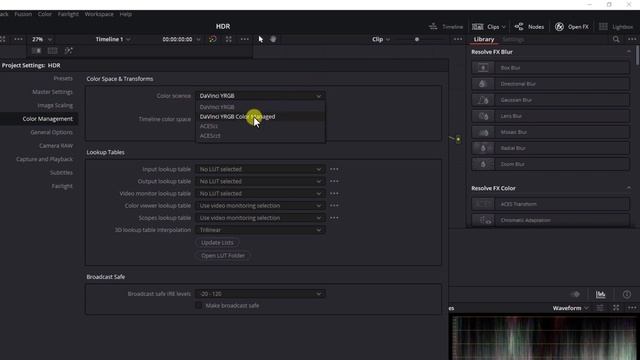Image resolution: width=640 pixels, height=360 pixels.
Task: Show the Nodes panel
Action: (x=529, y=27)
